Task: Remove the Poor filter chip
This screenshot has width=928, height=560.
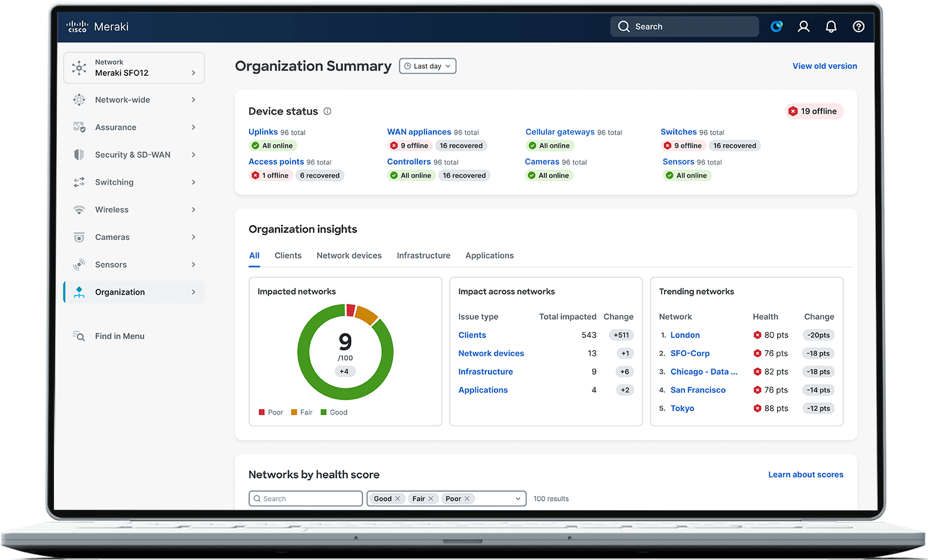Action: [x=466, y=498]
